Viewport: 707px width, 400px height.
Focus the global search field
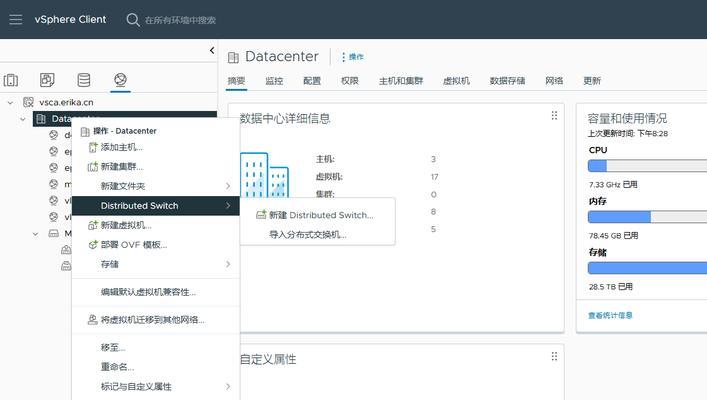point(180,20)
